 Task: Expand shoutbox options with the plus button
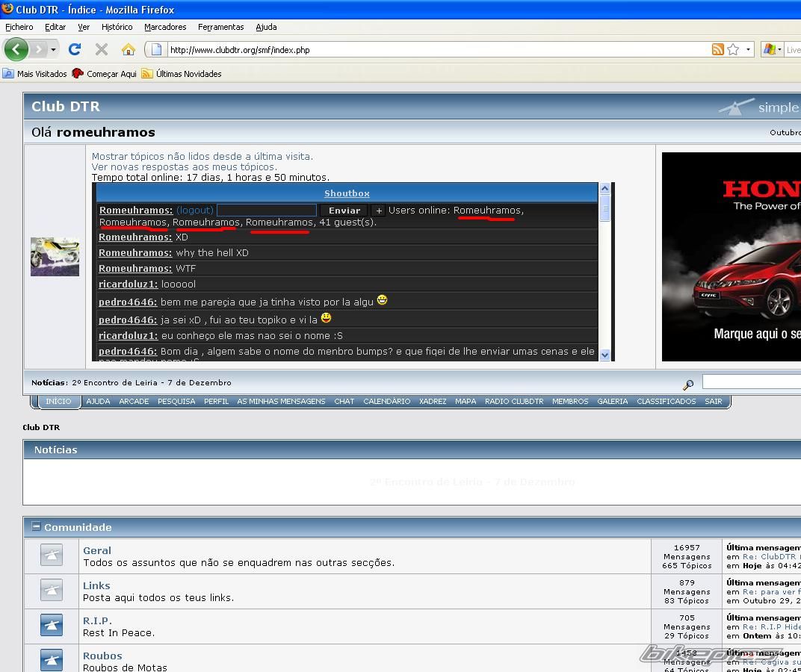(x=378, y=211)
